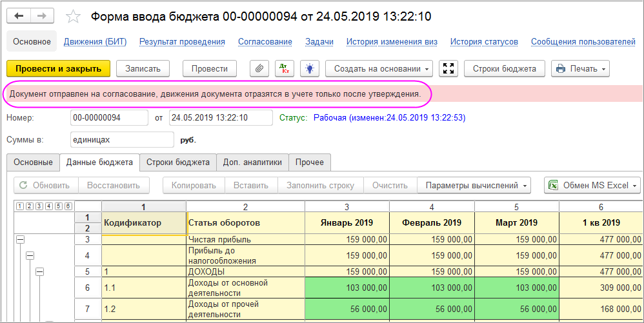Open attached files with the paperclip icon

point(259,68)
